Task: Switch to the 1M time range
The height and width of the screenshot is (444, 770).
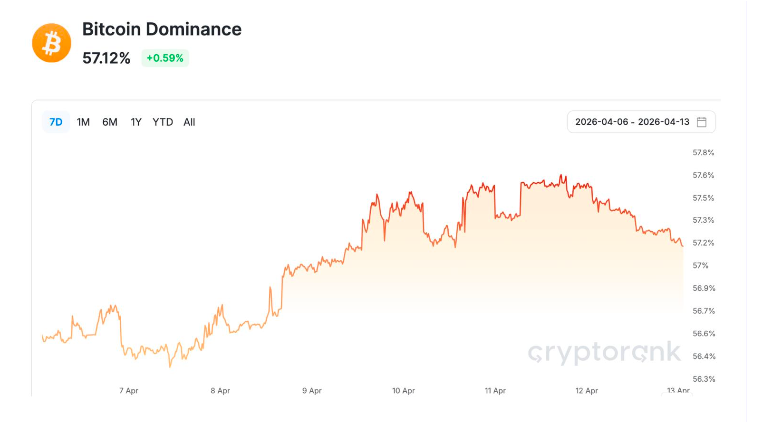Action: coord(83,122)
